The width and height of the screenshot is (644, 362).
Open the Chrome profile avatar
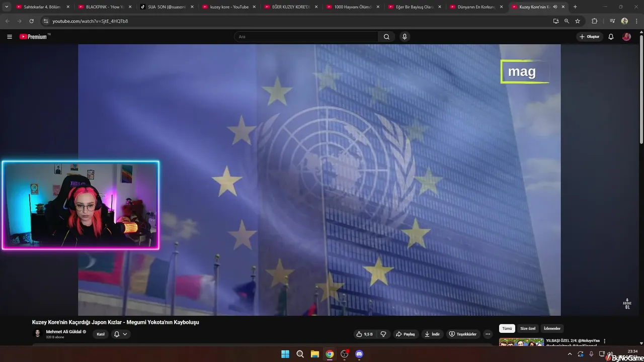[x=624, y=21]
